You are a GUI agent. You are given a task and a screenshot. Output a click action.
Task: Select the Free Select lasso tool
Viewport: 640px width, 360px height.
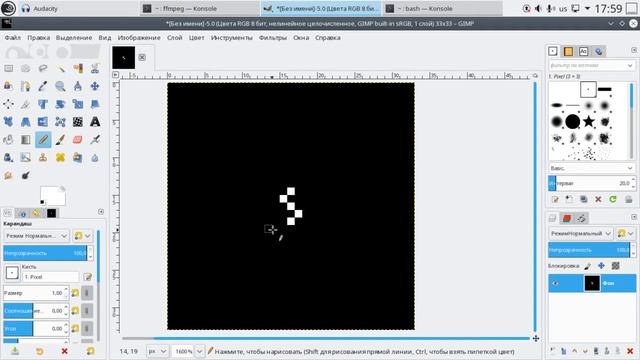(43, 69)
